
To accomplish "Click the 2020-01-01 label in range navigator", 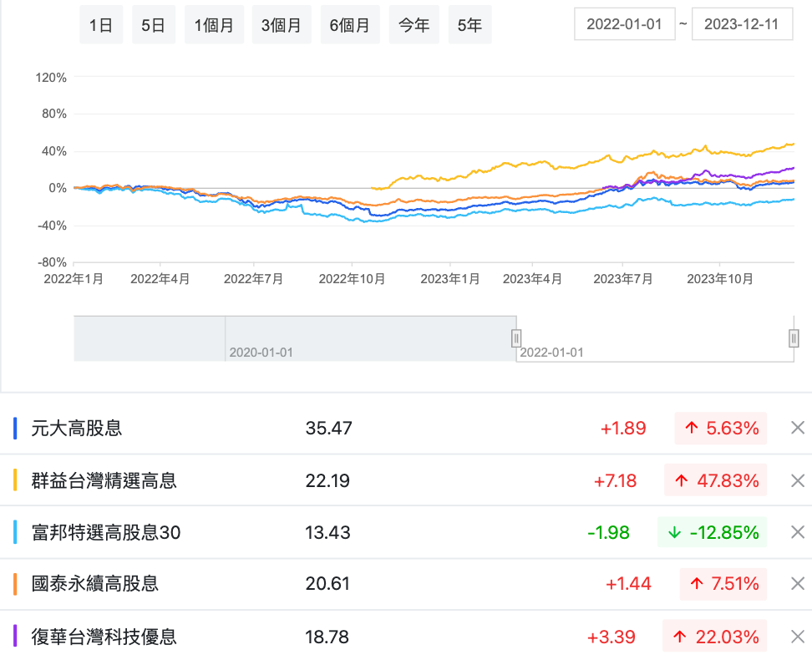I will point(261,353).
